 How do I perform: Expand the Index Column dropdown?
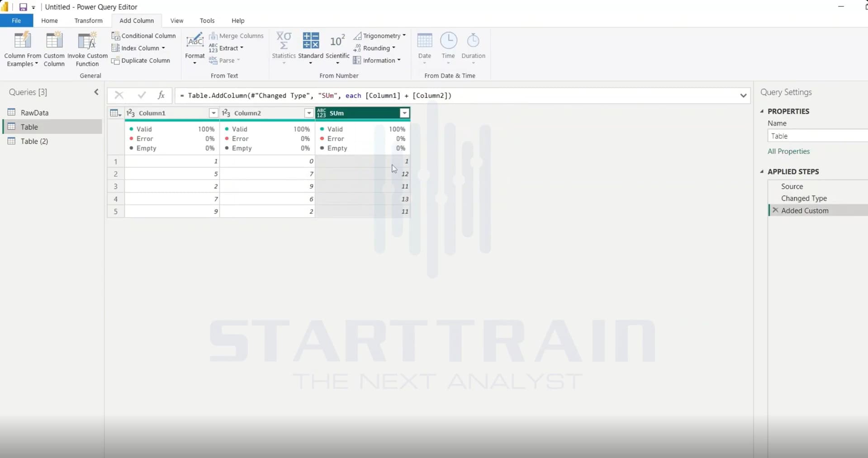point(163,48)
